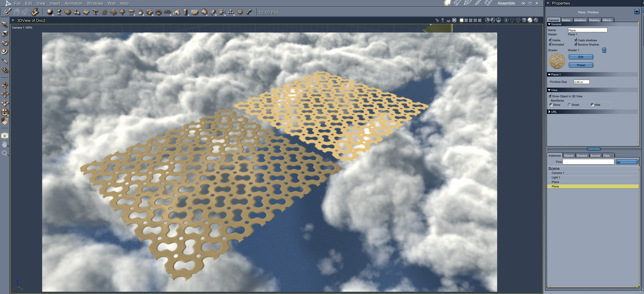Viewport: 644px width, 294px height.
Task: Select the text (T) insertion tool
Action: 95,12
